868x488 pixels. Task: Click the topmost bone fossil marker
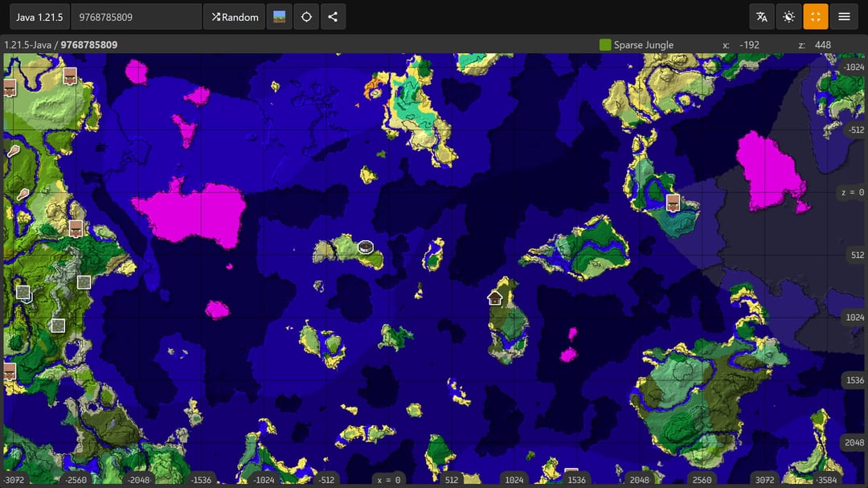[x=14, y=150]
